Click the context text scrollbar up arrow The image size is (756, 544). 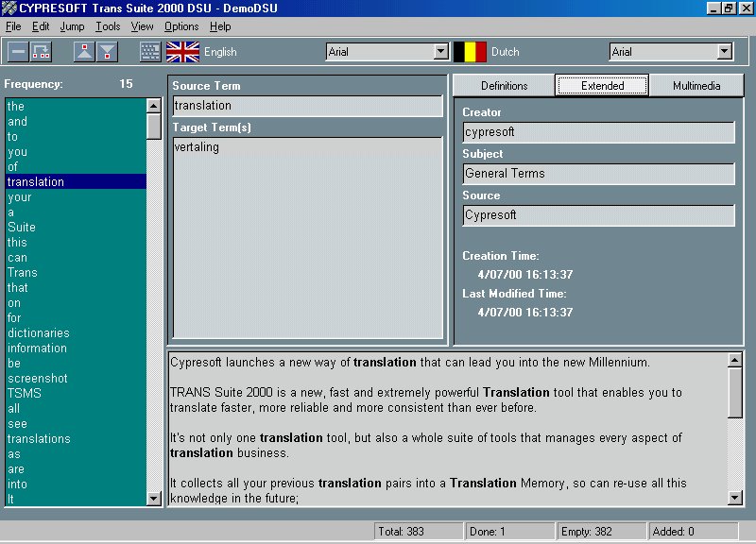[x=735, y=361]
